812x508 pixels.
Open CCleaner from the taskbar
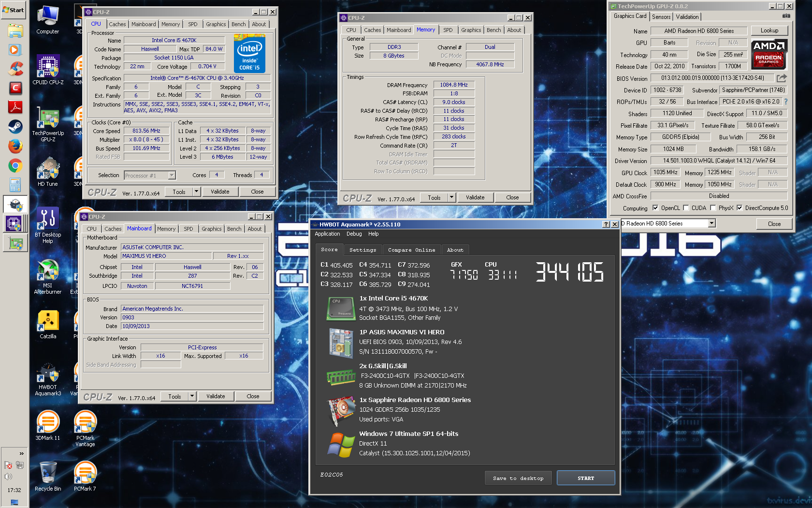15,69
